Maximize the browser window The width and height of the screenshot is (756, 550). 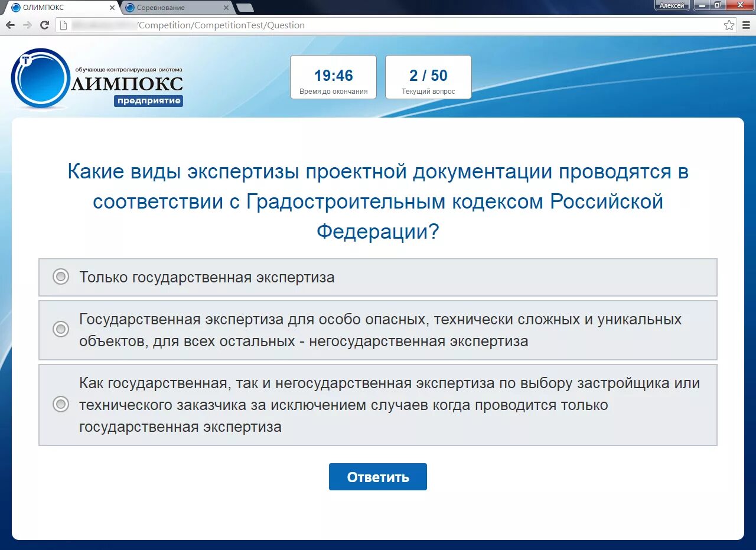coord(716,5)
